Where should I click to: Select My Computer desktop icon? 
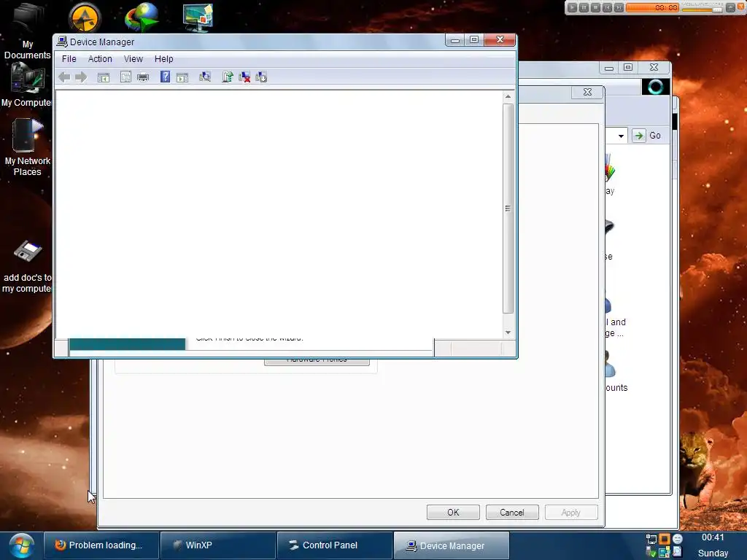pyautogui.click(x=27, y=86)
